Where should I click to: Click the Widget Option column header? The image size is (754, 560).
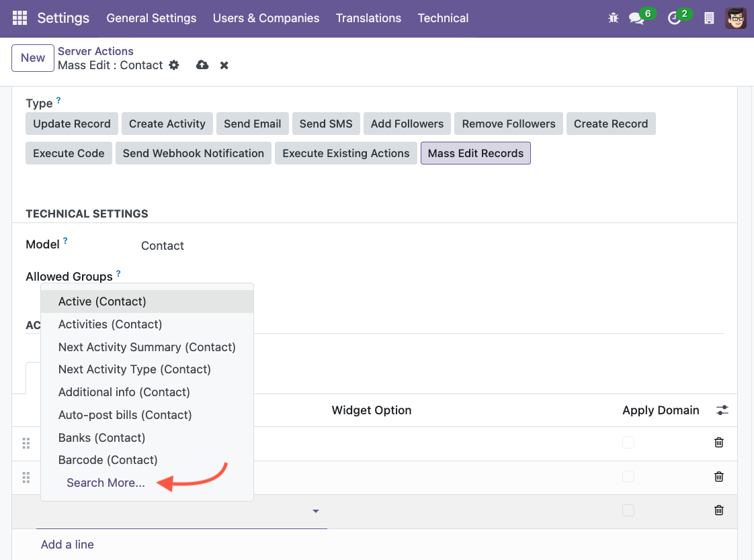372,410
